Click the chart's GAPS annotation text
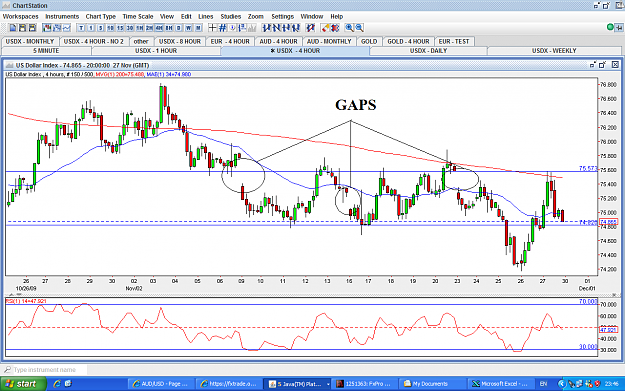This screenshot has height=391, width=625. [x=356, y=105]
